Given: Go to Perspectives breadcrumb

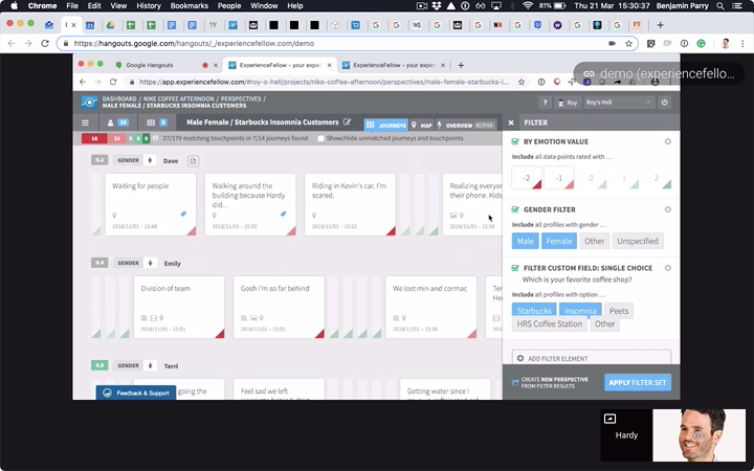Looking at the screenshot, I should coord(241,99).
